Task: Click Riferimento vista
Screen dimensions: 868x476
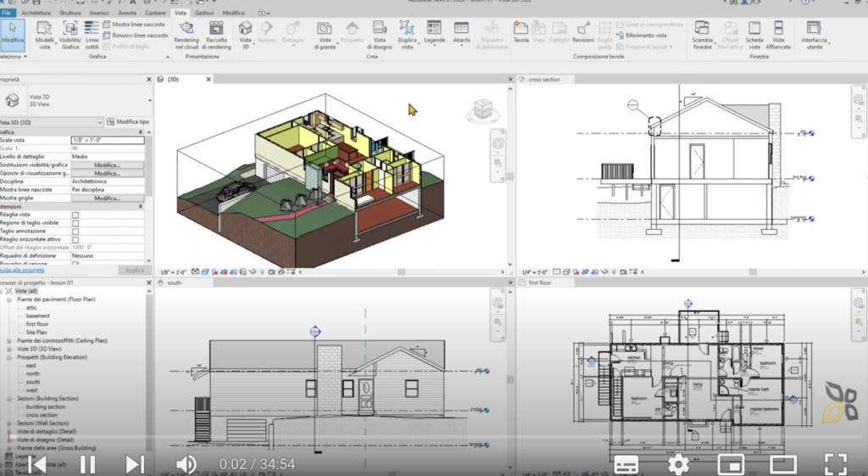Action: tap(642, 36)
